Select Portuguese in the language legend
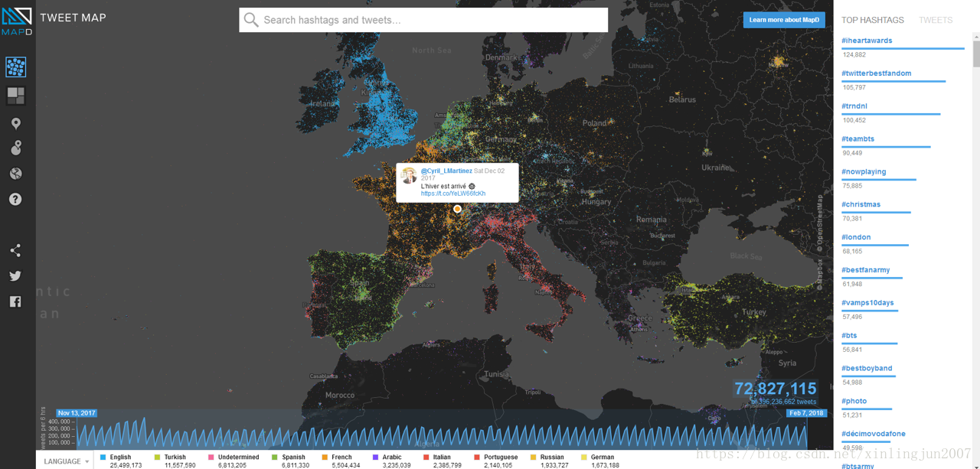Screen dimensions: 980x469 point(501,458)
